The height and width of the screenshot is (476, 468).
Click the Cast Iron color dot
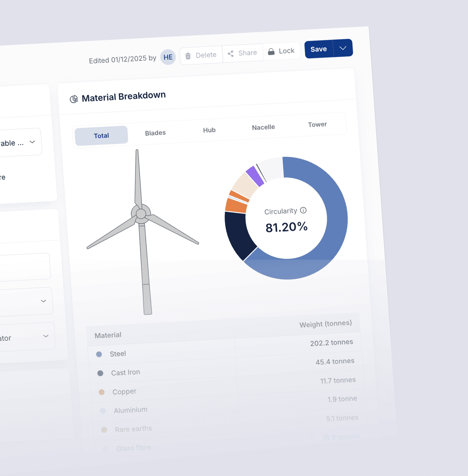coord(100,373)
